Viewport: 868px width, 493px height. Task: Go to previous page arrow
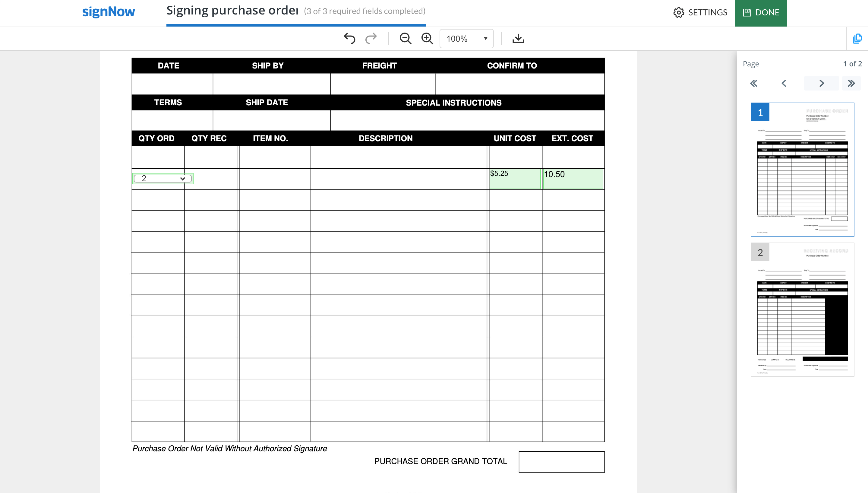[784, 83]
